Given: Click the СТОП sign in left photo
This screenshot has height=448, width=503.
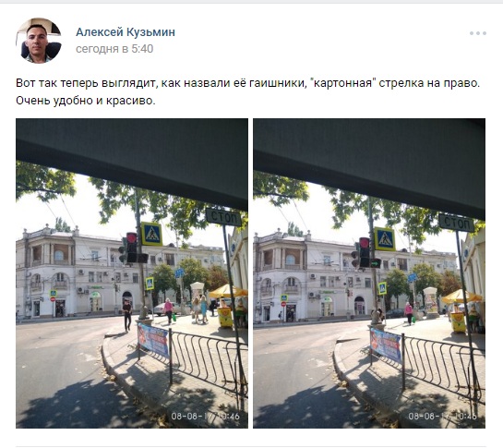Looking at the screenshot, I should (x=223, y=217).
